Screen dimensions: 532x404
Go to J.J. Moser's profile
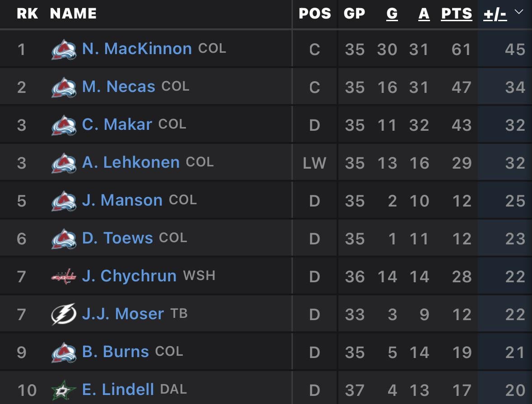pyautogui.click(x=123, y=314)
